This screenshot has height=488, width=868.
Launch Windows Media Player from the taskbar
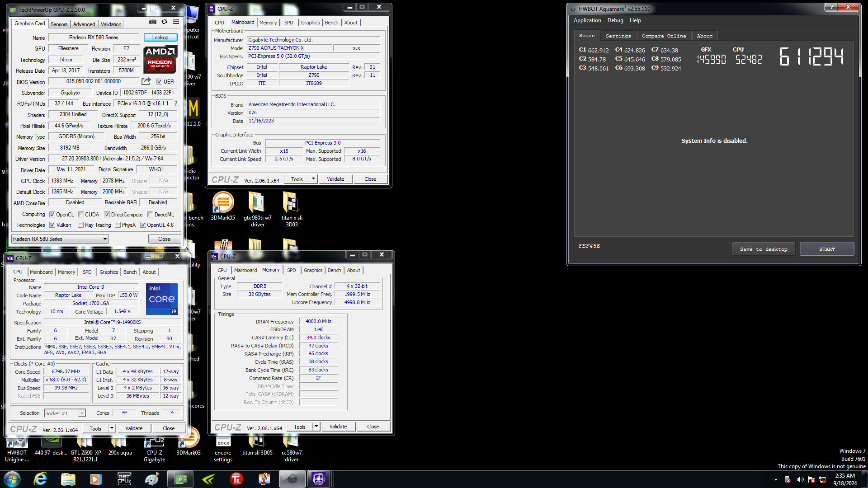click(x=95, y=479)
